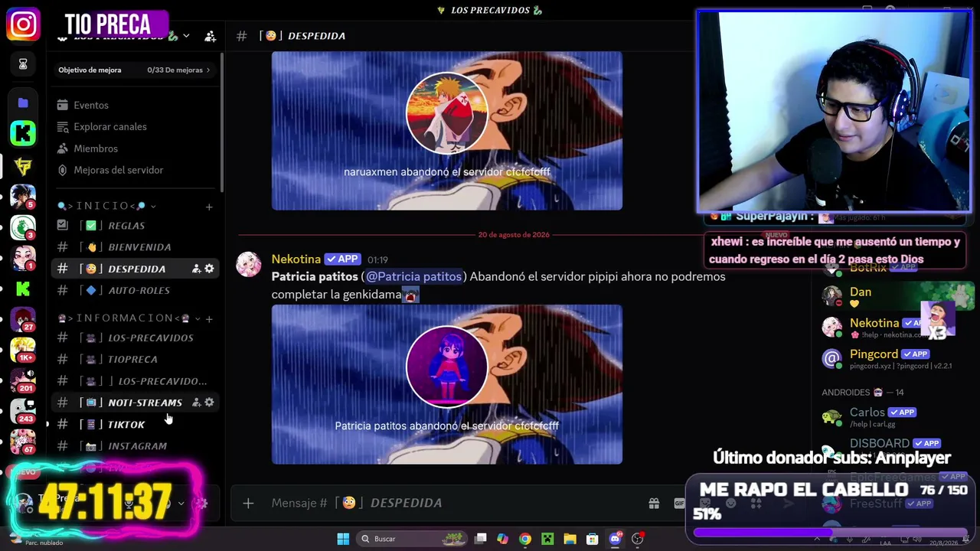The image size is (980, 551).
Task: Click the hourglass icon atop the server rail
Action: (x=23, y=64)
